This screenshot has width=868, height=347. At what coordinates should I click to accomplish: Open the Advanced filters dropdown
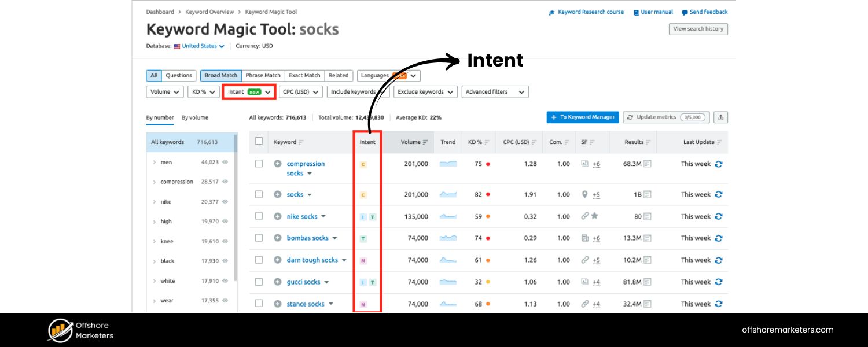[495, 91]
